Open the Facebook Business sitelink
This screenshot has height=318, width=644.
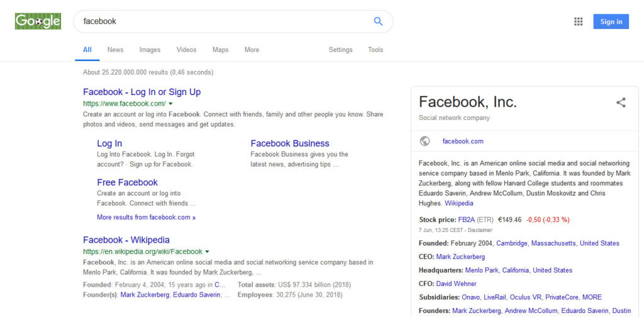click(290, 144)
